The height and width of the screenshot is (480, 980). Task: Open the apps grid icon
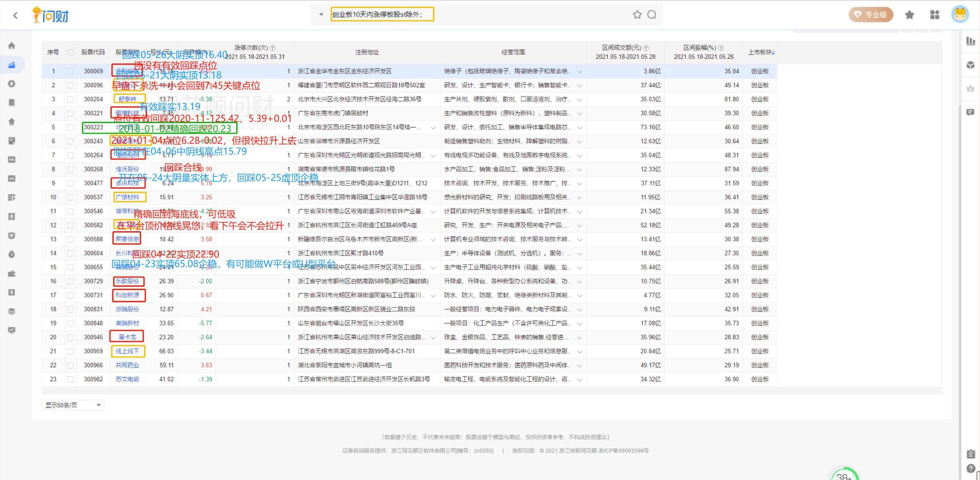pos(935,15)
